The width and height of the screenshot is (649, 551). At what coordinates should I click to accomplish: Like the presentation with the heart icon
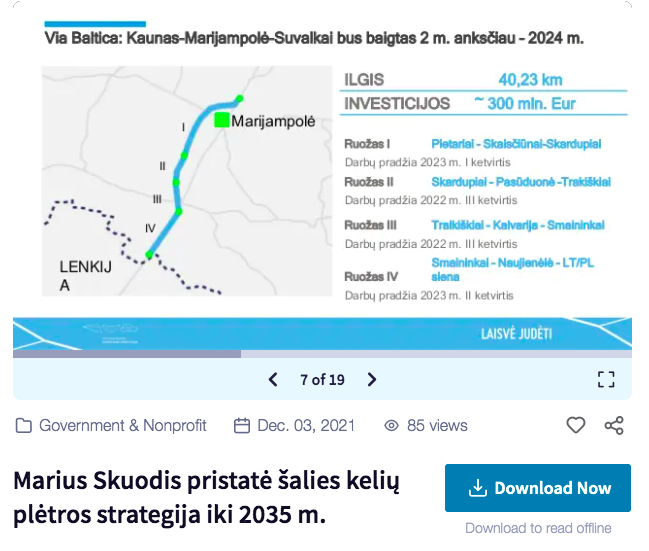coord(576,425)
